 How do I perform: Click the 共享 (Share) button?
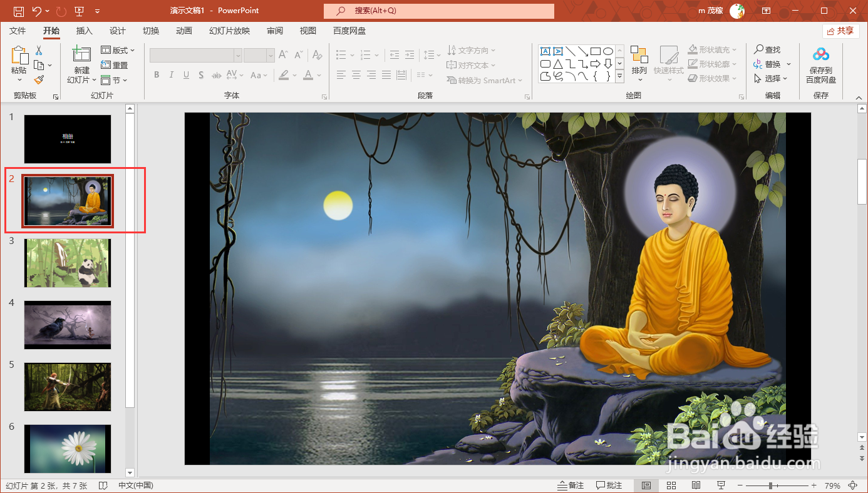841,30
